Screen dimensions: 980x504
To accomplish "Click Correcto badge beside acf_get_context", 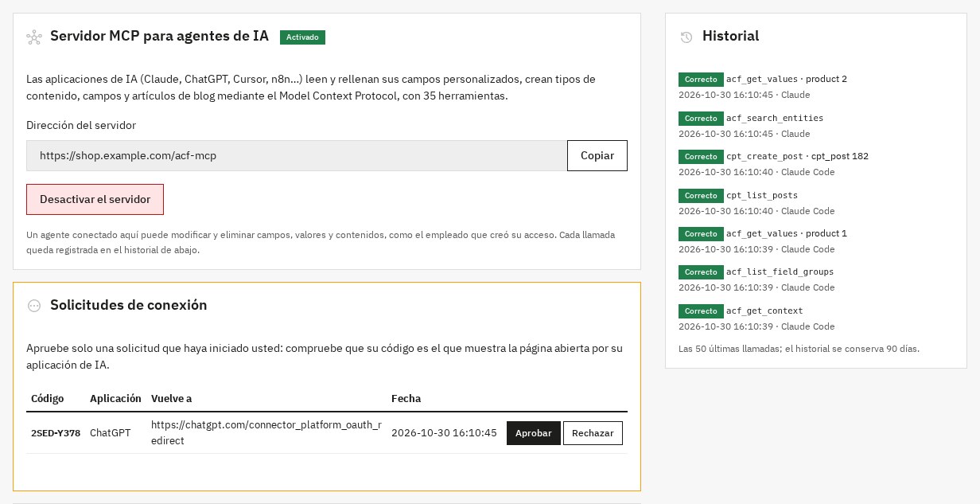I will (x=701, y=311).
